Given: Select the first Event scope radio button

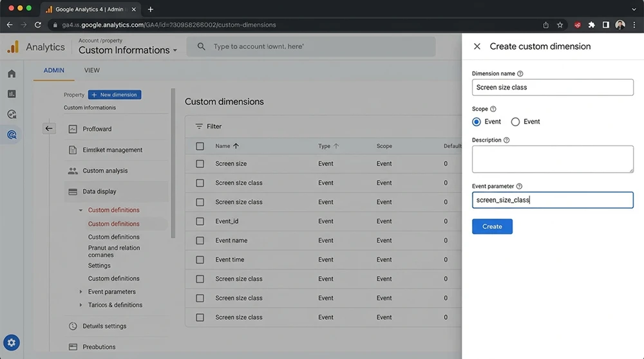Looking at the screenshot, I should [x=477, y=122].
